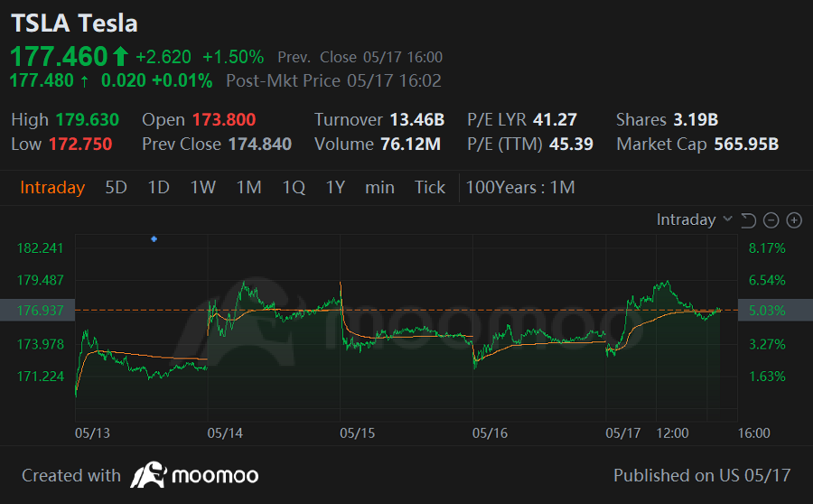Click the 100Years : 1M range label
813x504 pixels.
pyautogui.click(x=520, y=187)
